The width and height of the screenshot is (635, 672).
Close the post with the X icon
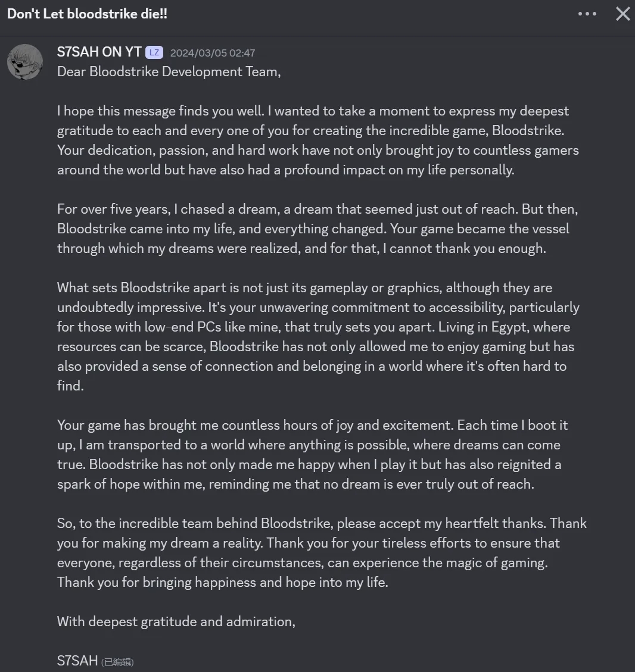[x=622, y=14]
